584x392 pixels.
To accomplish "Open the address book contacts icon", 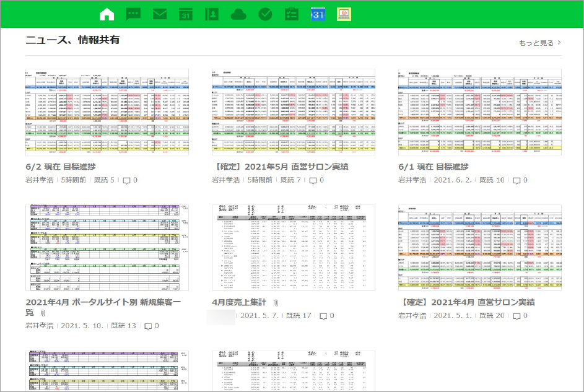I will point(212,14).
